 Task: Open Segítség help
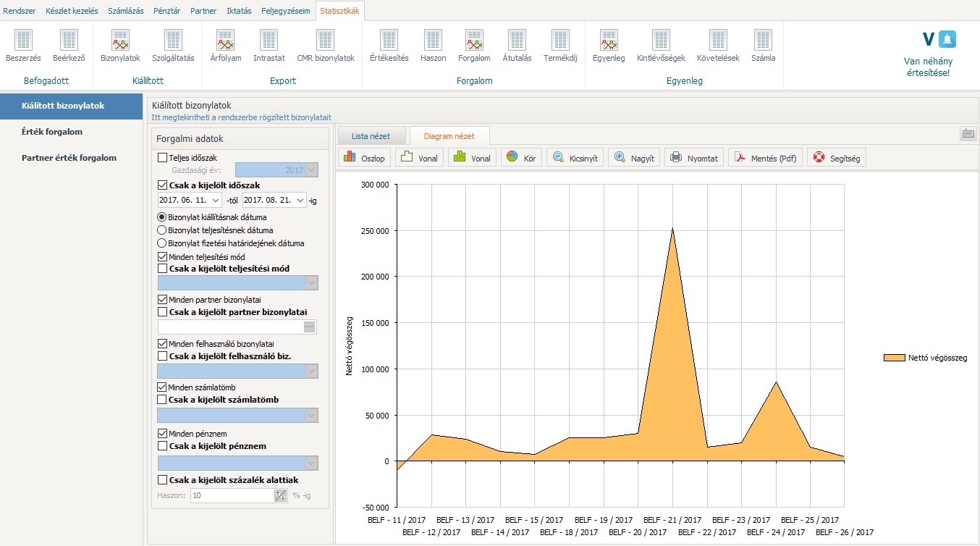click(x=837, y=157)
